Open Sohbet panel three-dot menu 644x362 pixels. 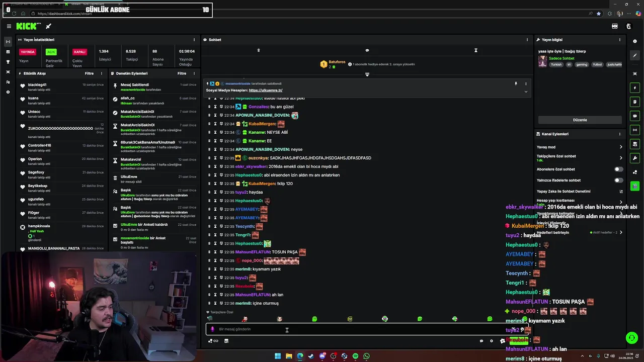[527, 40]
